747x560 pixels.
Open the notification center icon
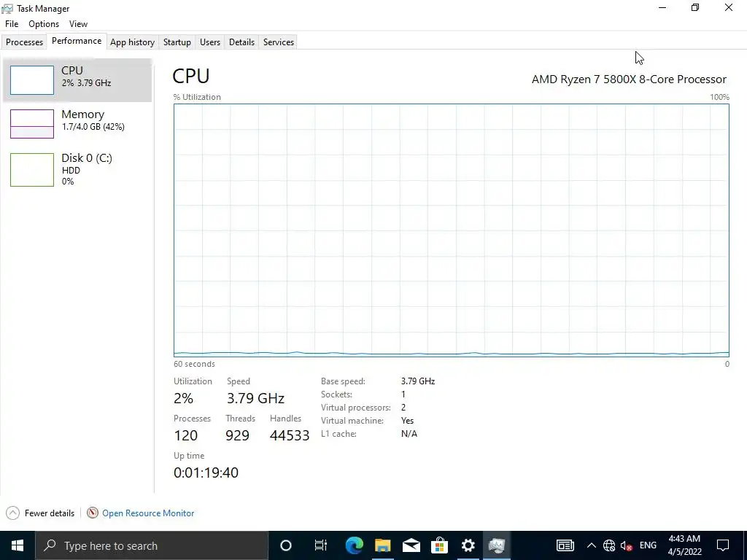[723, 545]
